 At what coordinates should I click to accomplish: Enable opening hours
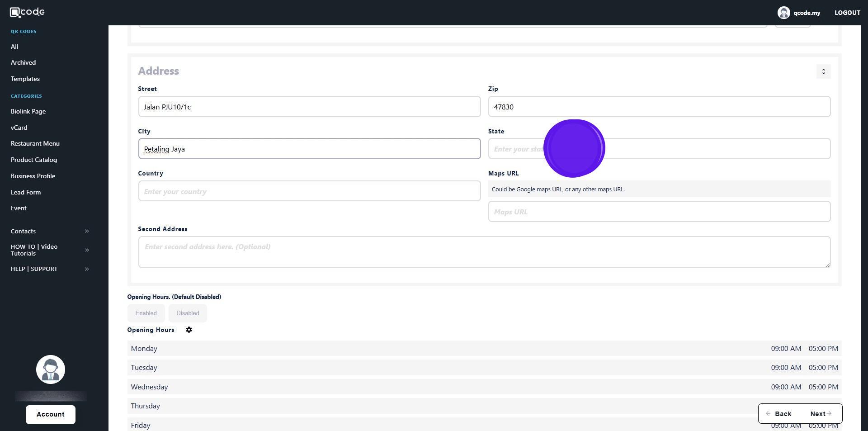(146, 313)
